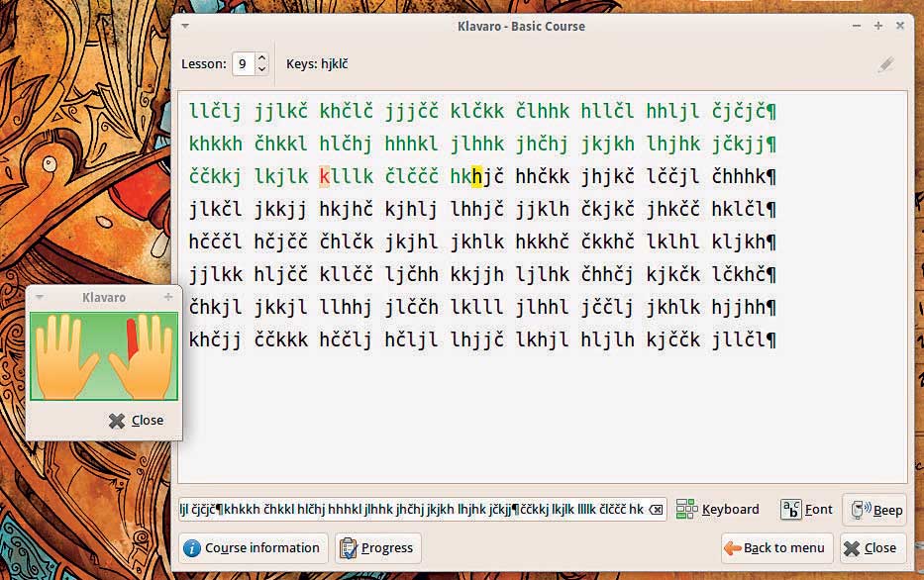
Task: Close the small Klavaro hands window
Action: (x=136, y=421)
